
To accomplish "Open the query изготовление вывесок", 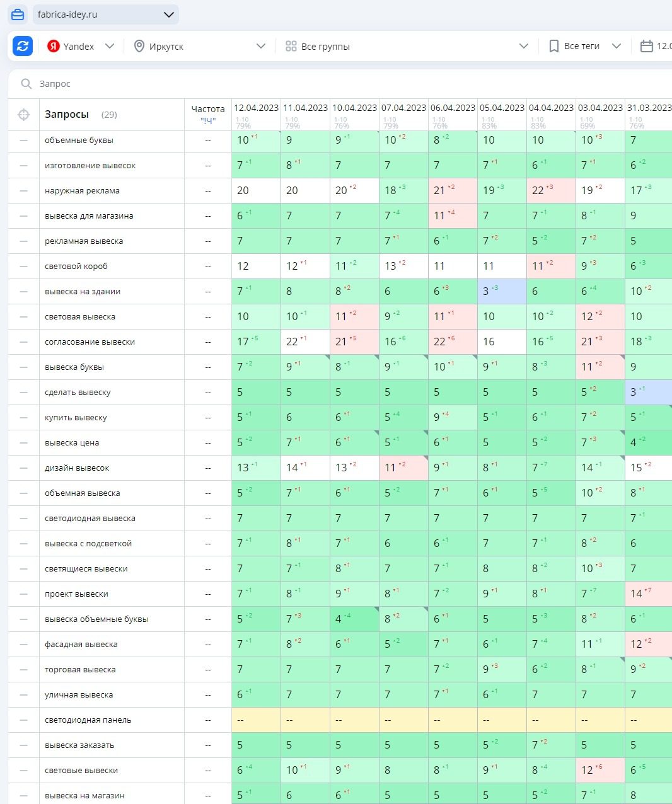I will coord(90,166).
